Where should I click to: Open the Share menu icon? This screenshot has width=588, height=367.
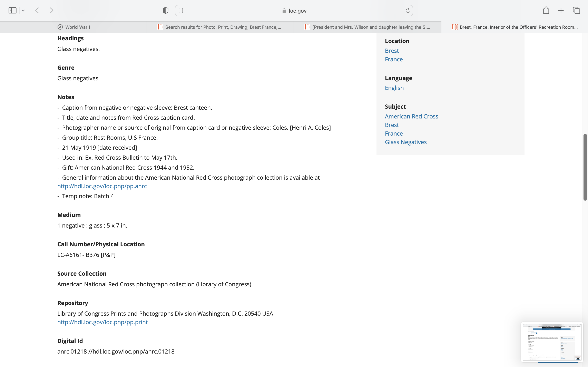coord(546,10)
